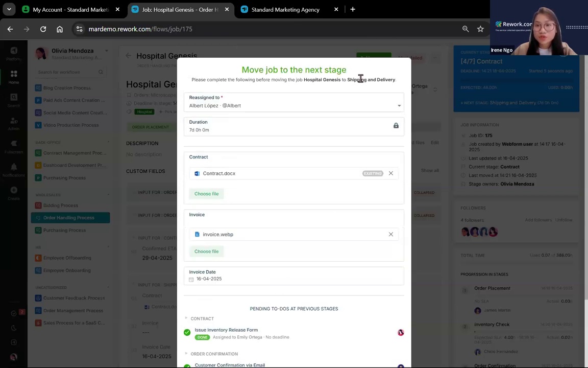
Task: Open Contract Management Process workflow
Action: coord(75,153)
